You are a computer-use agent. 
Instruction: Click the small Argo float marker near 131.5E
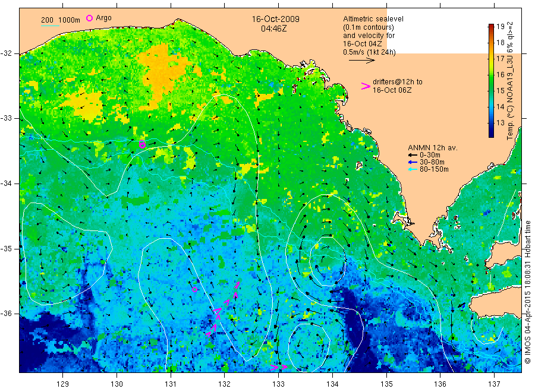pos(194,290)
